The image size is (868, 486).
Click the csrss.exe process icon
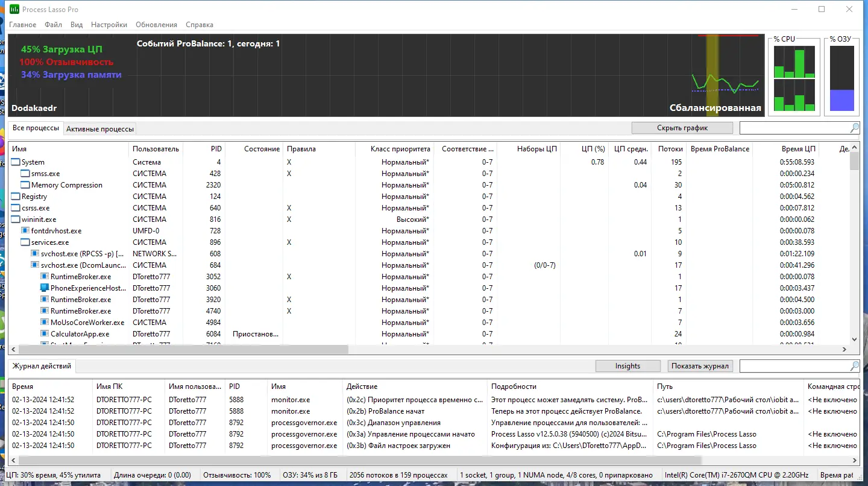click(x=16, y=208)
